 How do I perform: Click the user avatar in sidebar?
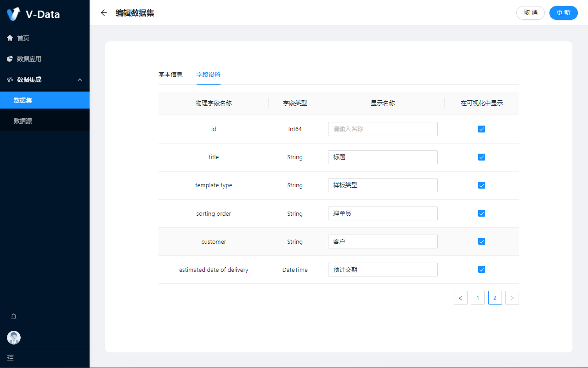click(14, 338)
